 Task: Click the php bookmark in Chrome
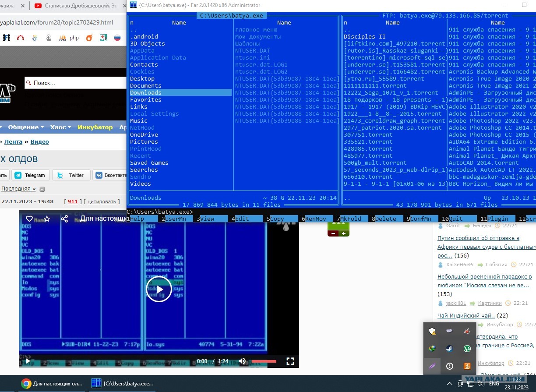(74, 38)
